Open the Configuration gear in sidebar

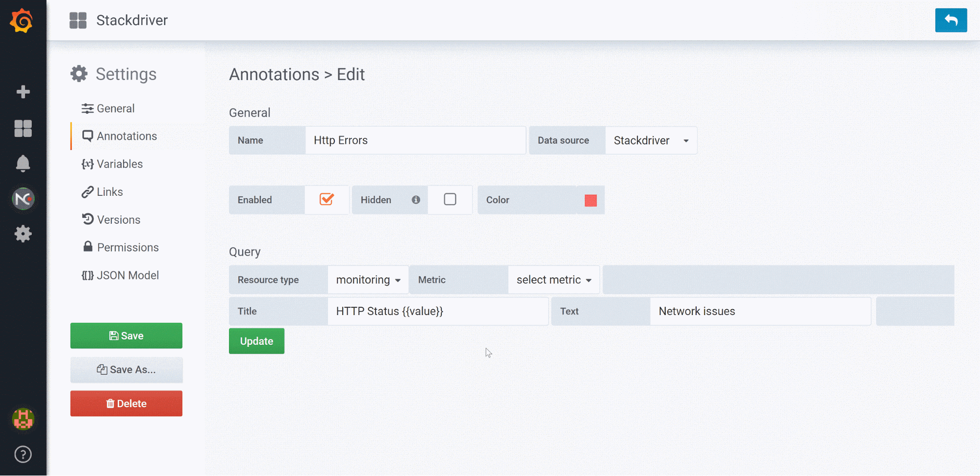click(23, 234)
